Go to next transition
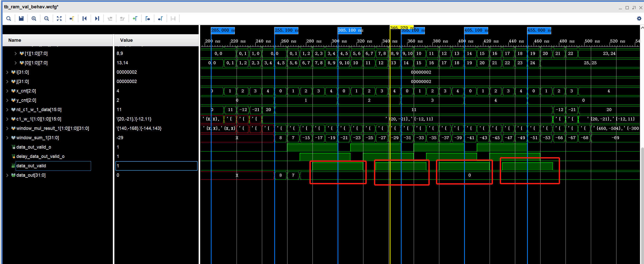This screenshot has width=644, height=264. click(x=122, y=18)
